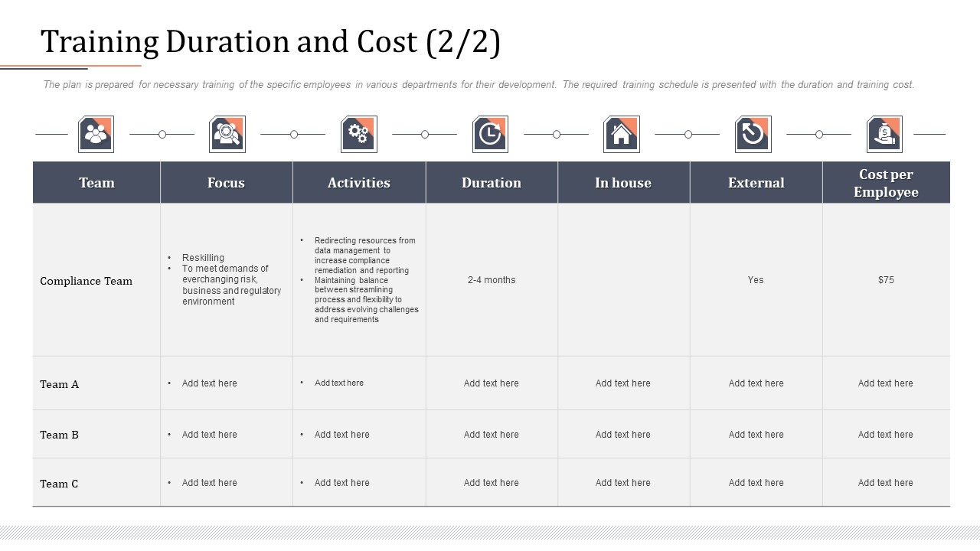Click the Redirecting resources activities text
Viewport: 980px width, 551px height.
pos(365,255)
